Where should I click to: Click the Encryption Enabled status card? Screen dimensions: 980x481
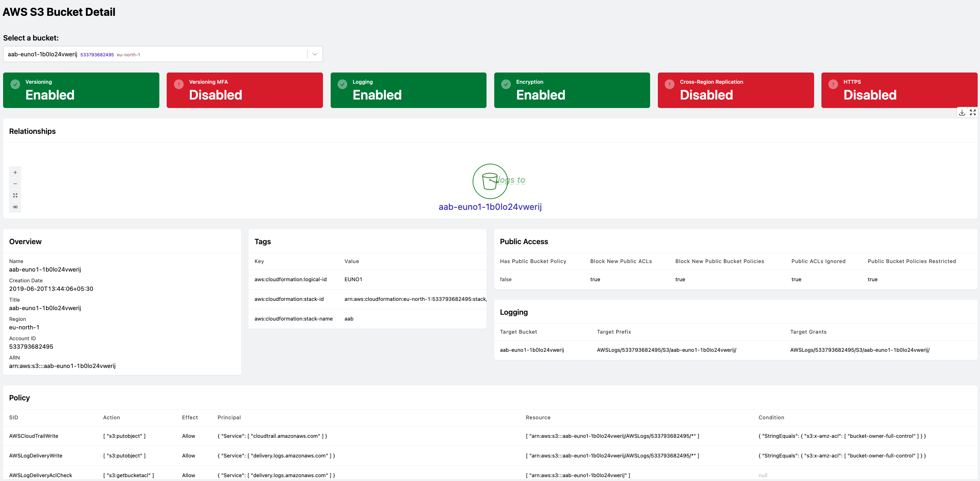tap(572, 90)
